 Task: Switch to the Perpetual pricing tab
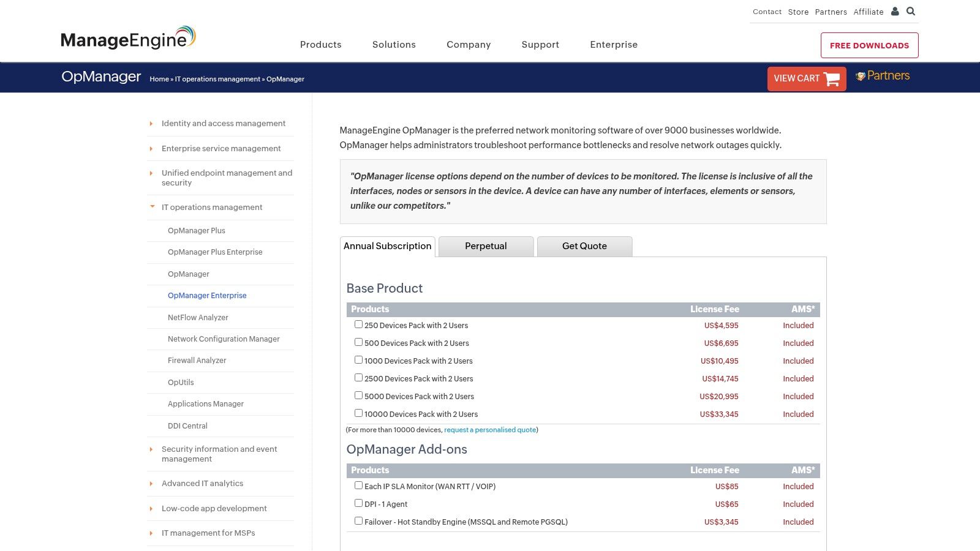tap(486, 246)
